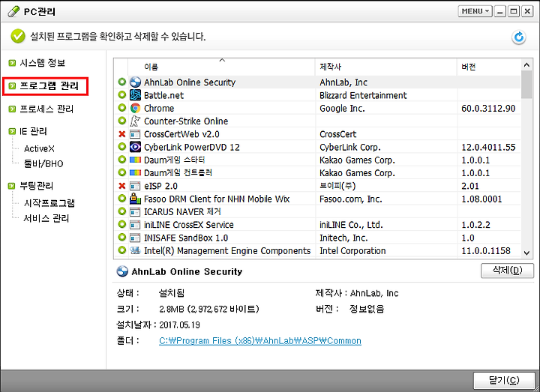Click the green check icon in the header banner
This screenshot has height=392, width=540.
[17, 36]
